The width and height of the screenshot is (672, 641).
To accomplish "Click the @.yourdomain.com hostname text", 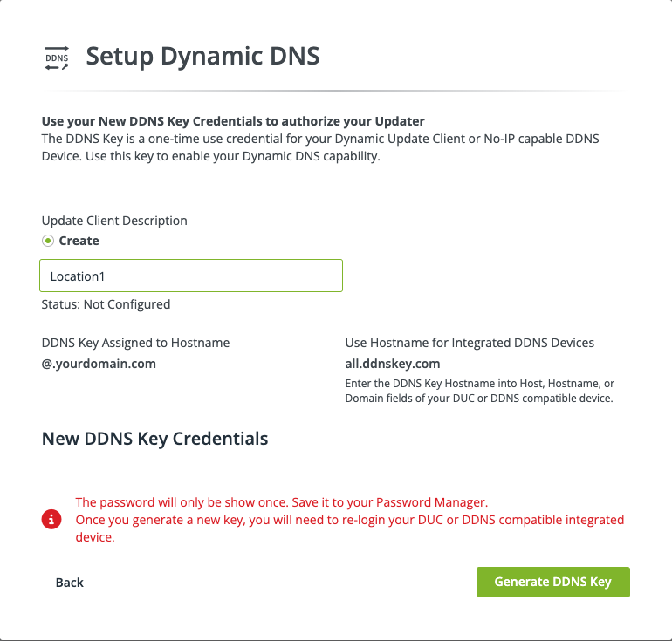I will point(99,364).
